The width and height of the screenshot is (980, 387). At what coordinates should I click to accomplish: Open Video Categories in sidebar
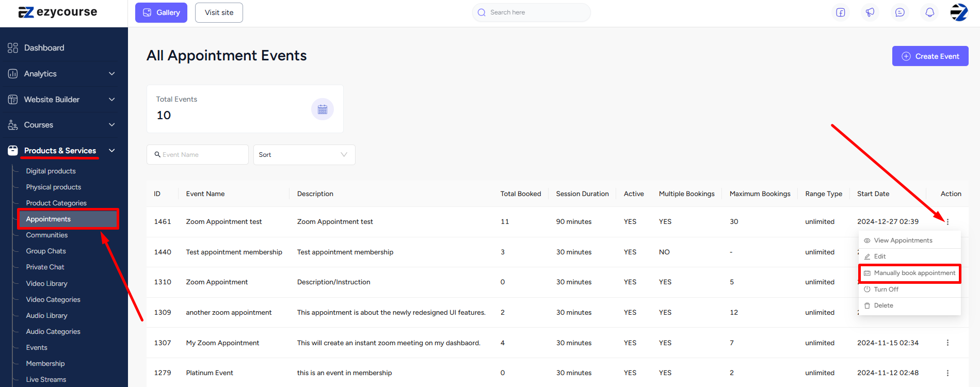(53, 300)
